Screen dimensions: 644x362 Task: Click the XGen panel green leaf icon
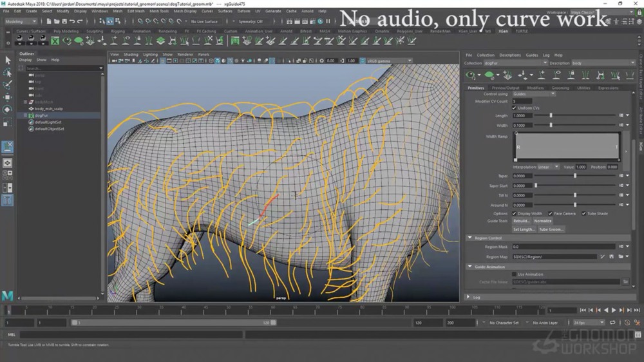point(489,75)
